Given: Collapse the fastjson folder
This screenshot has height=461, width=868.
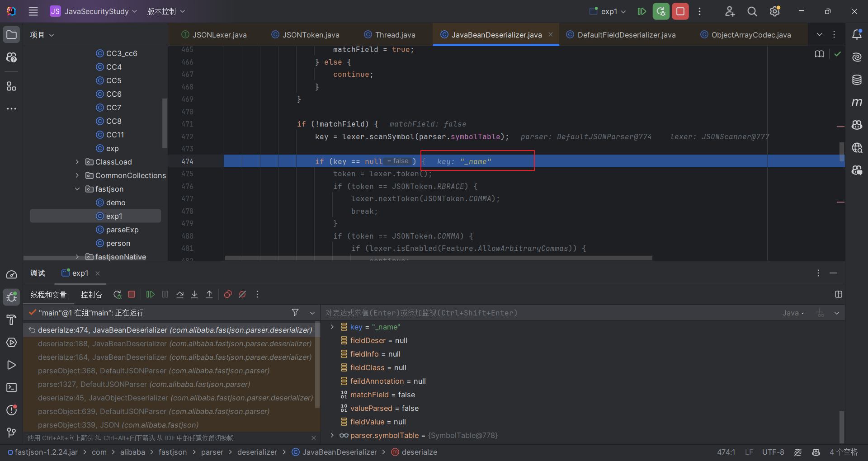Looking at the screenshot, I should pos(77,189).
